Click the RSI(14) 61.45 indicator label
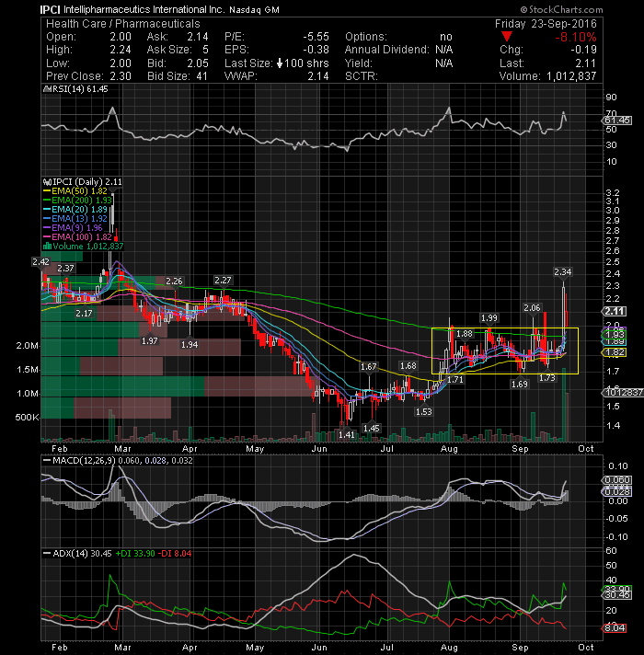Screen dimensions: 644x655 (80, 89)
